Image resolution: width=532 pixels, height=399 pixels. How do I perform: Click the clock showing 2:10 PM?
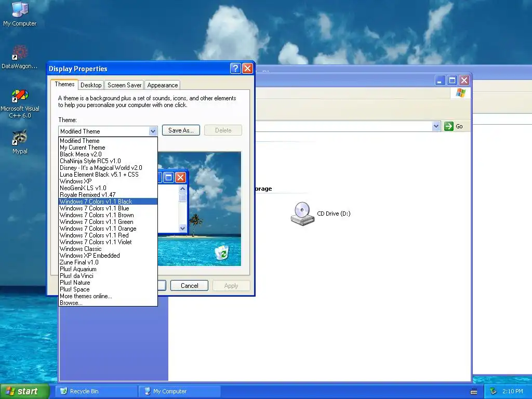click(x=512, y=391)
